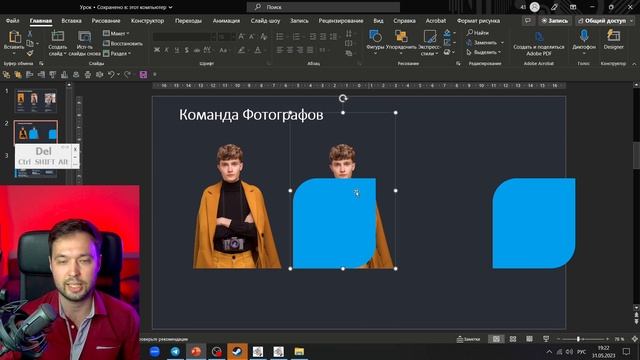Switch to the Анимация tab
The width and height of the screenshot is (640, 360).
(x=226, y=20)
